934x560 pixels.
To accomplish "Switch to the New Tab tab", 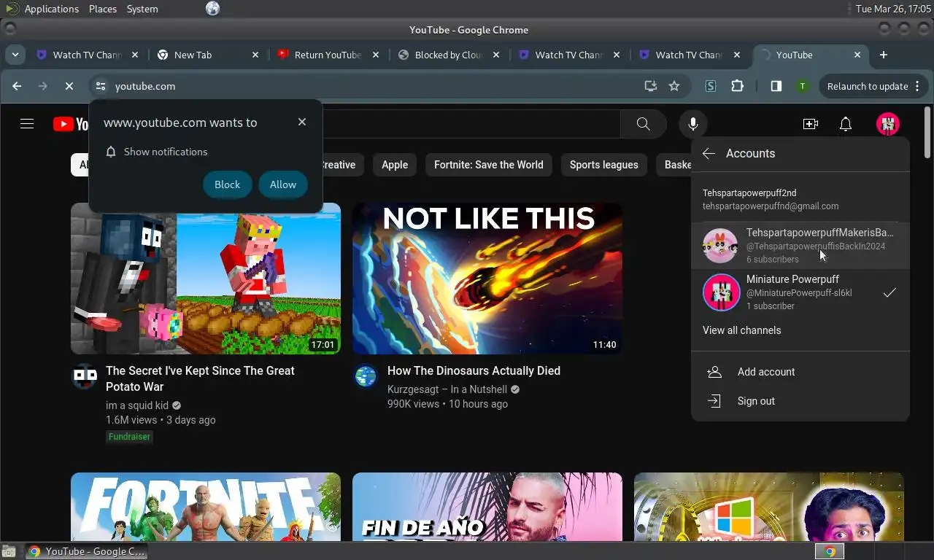I will click(207, 55).
